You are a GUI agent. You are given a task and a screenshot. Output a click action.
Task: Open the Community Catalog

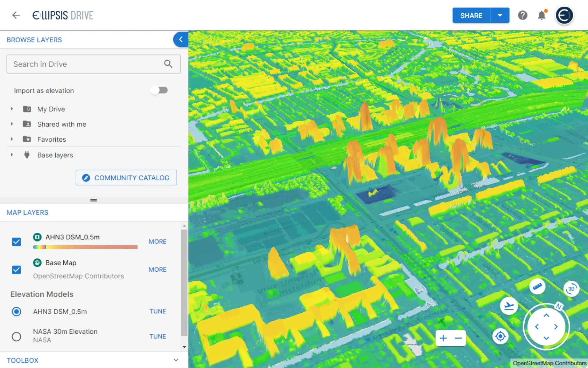click(126, 178)
